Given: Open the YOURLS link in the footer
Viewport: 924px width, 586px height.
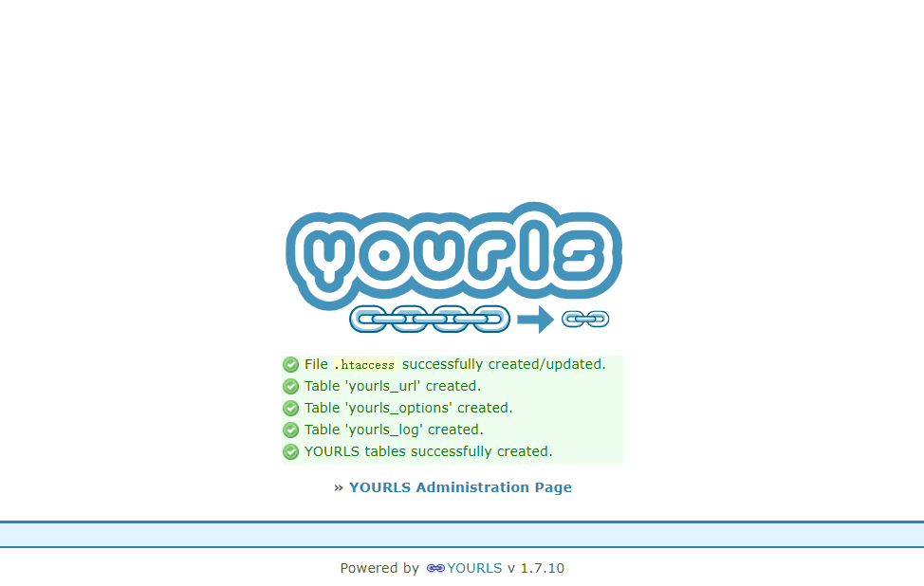Looking at the screenshot, I should point(474,568).
